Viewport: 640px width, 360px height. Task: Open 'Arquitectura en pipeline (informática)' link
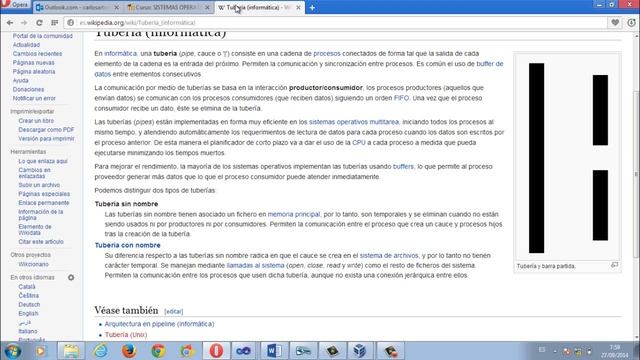coord(159,324)
